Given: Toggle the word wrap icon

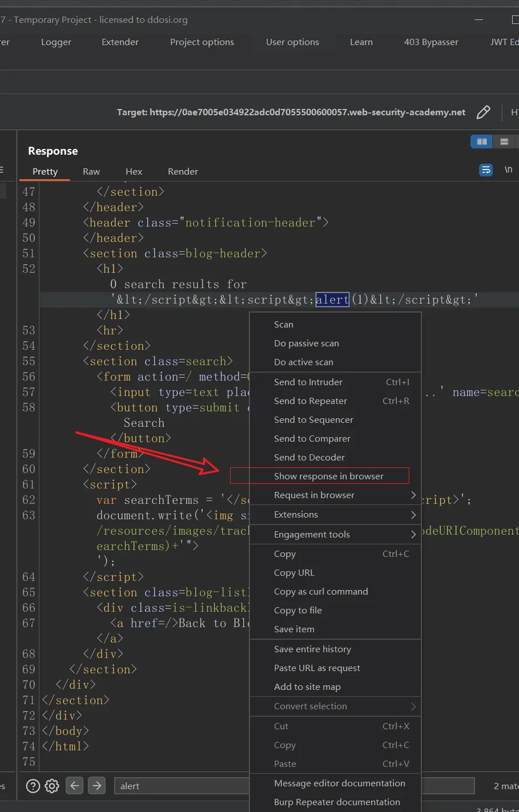Looking at the screenshot, I should (486, 170).
